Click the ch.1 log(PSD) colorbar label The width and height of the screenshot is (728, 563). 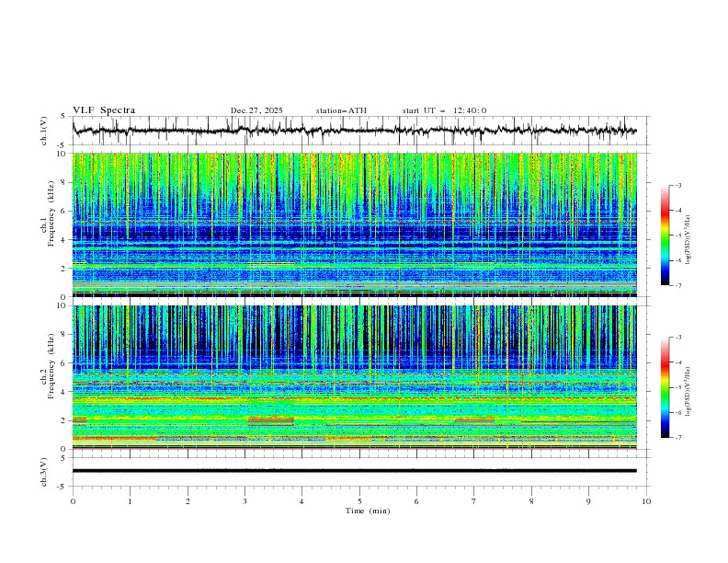[688, 240]
